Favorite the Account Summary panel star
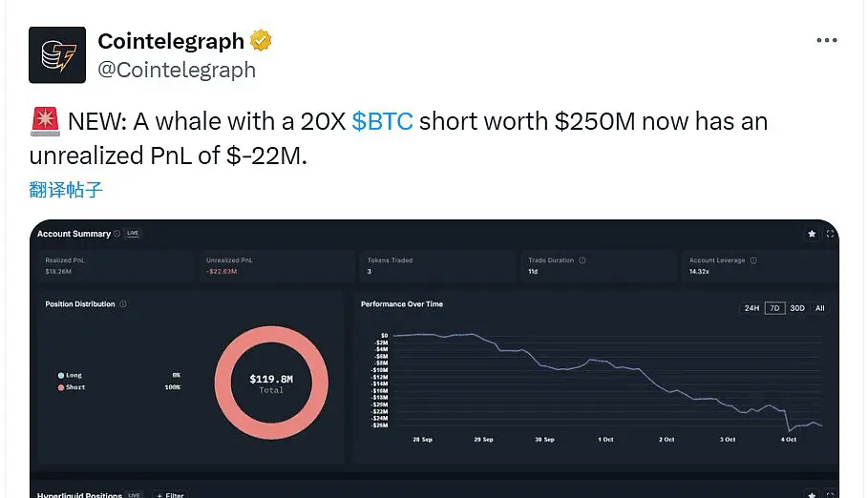Screen dimensions: 868x498 pos(812,234)
